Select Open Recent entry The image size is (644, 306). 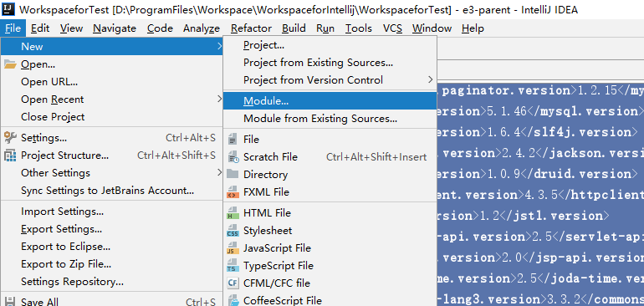point(112,99)
